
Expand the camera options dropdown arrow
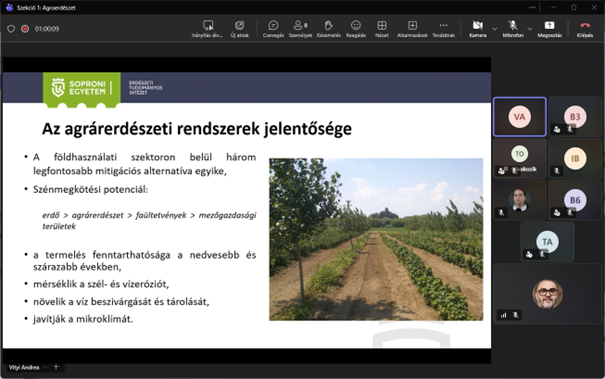494,29
